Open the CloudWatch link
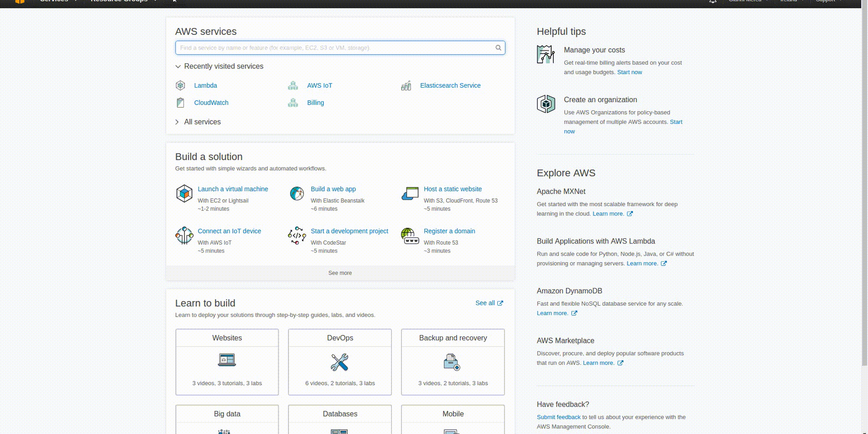The width and height of the screenshot is (868, 434). pos(211,103)
